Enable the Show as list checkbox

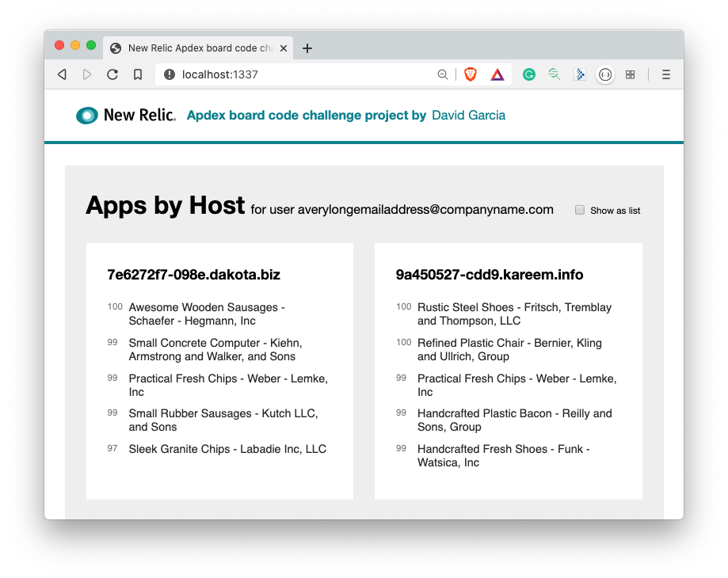coord(580,210)
